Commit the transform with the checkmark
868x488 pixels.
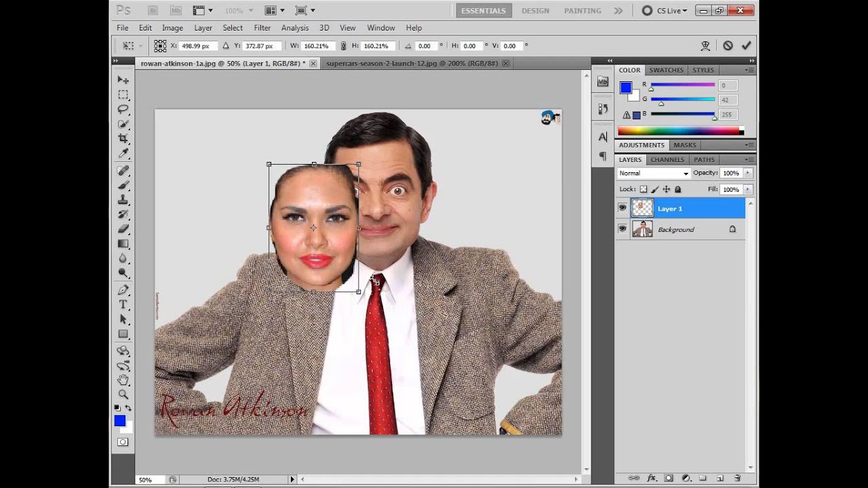click(x=747, y=45)
